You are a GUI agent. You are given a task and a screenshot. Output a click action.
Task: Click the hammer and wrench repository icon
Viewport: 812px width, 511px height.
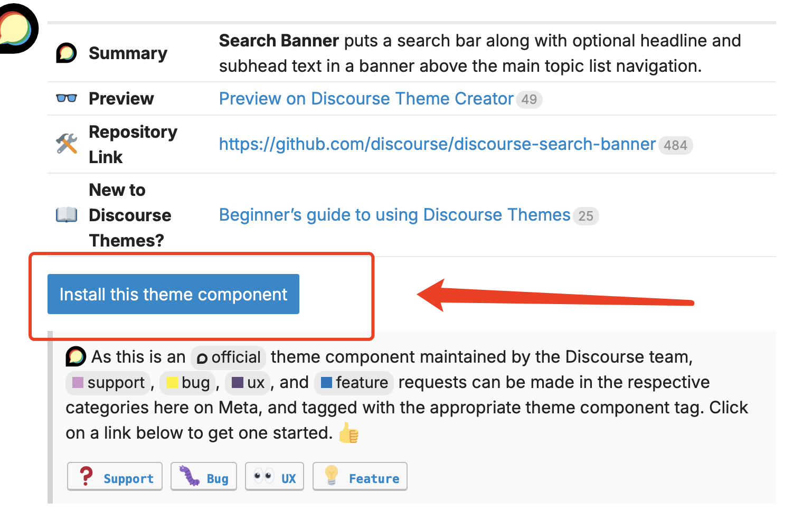(x=67, y=144)
